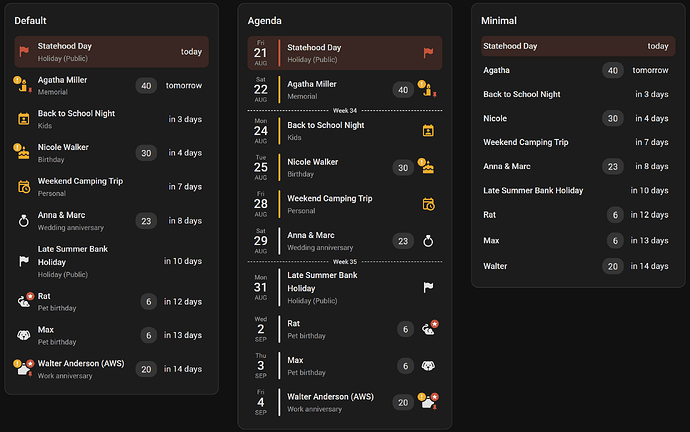Click the ring icon in the Agenda card's Anna & Marc row

[x=428, y=241]
